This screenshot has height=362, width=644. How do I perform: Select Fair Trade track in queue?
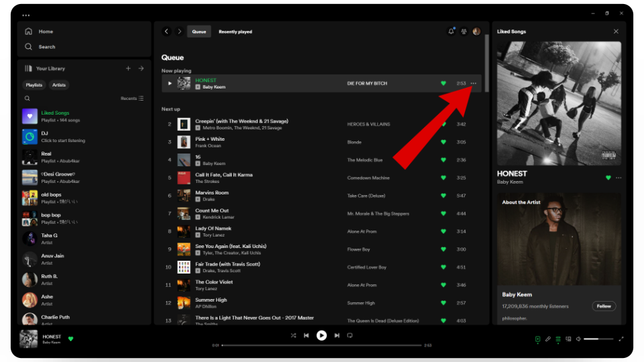point(321,267)
